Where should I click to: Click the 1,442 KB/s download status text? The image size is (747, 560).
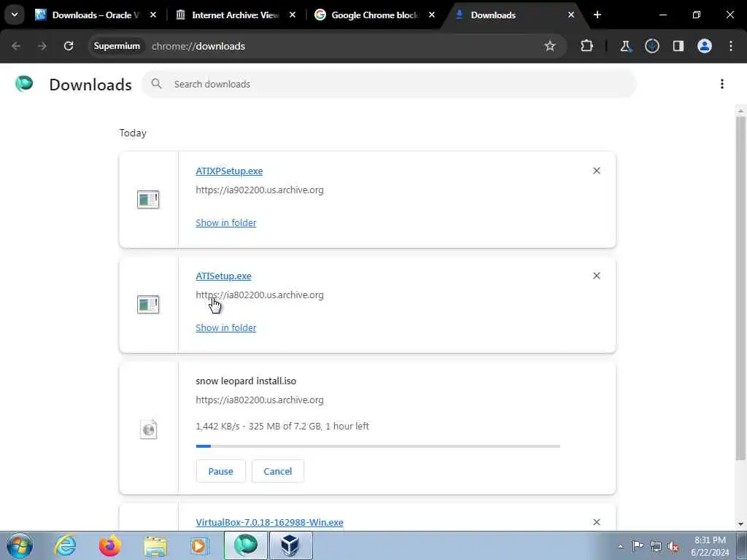282,426
